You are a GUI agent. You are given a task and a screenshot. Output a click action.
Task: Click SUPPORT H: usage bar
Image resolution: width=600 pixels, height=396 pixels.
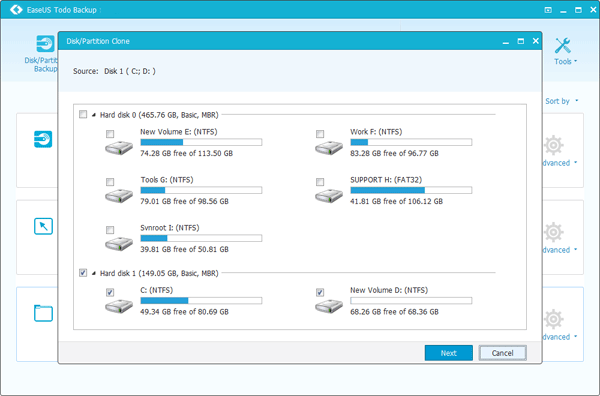pos(411,190)
